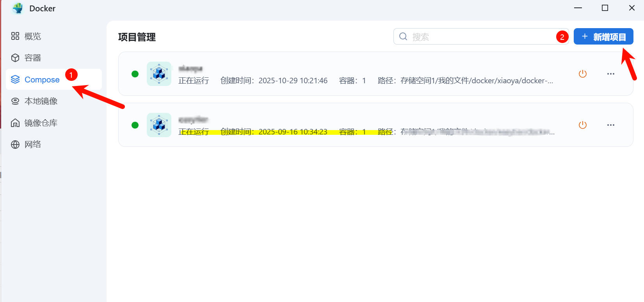This screenshot has height=302, width=644.
Task: Open more options for xiaoya project
Action: coord(610,74)
